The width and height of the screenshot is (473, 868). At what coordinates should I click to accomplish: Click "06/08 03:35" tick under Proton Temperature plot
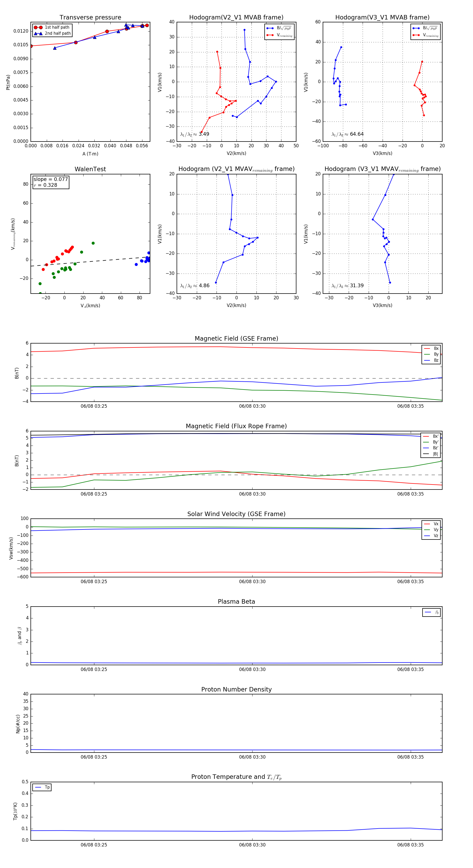(x=410, y=845)
